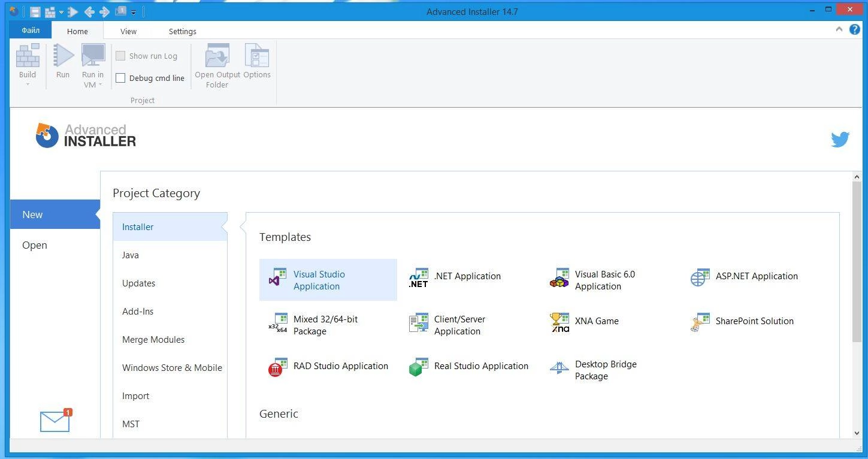Click the forward arrow in quick access toolbar
The width and height of the screenshot is (868, 459).
(x=104, y=11)
